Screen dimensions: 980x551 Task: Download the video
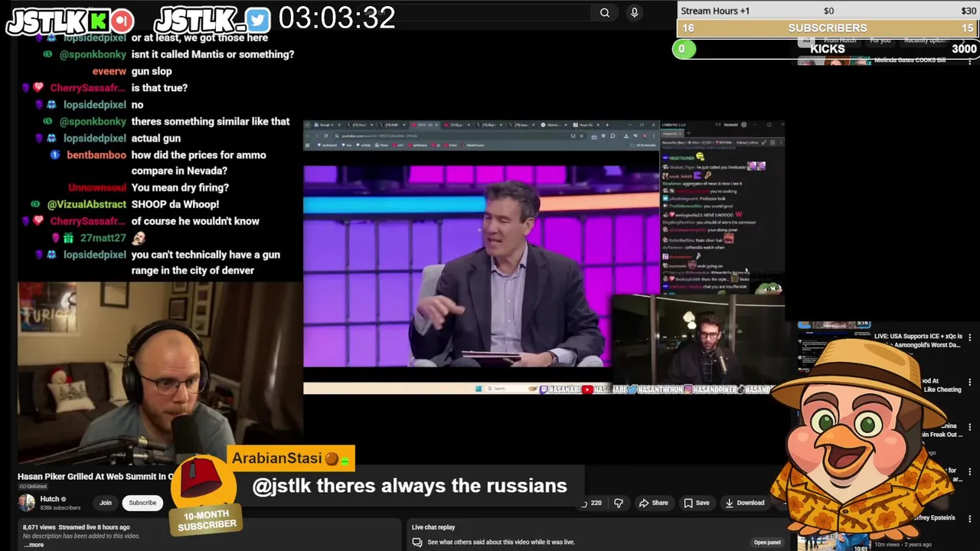point(745,503)
